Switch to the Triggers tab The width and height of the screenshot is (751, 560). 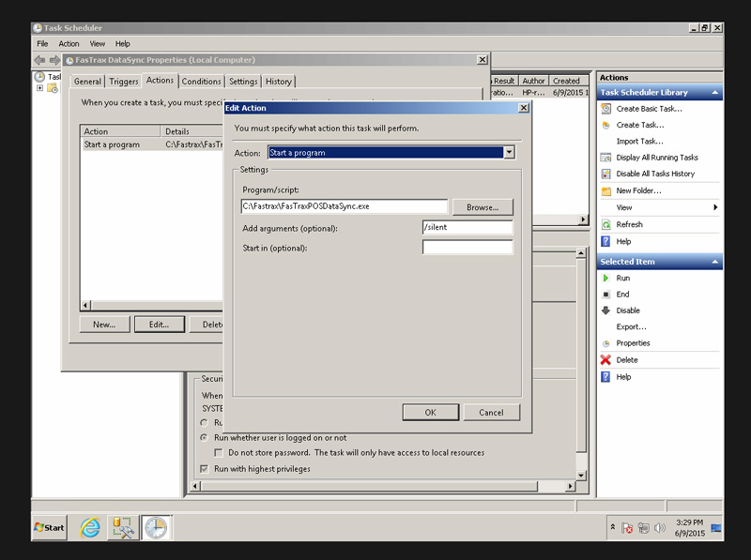(x=124, y=82)
